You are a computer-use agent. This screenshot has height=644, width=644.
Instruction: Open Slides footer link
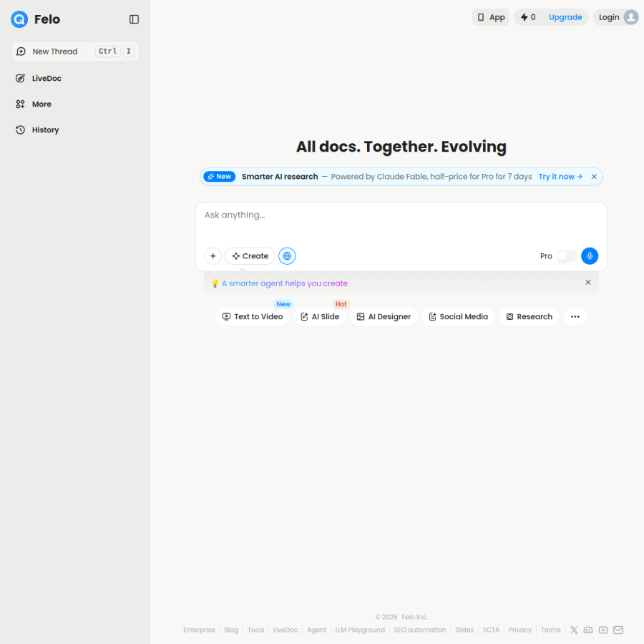(464, 630)
